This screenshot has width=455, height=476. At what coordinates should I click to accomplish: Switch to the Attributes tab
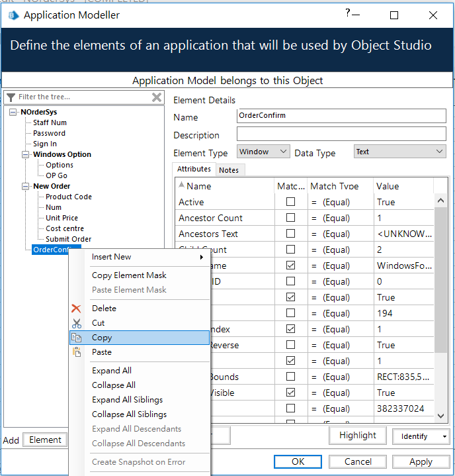(x=194, y=169)
